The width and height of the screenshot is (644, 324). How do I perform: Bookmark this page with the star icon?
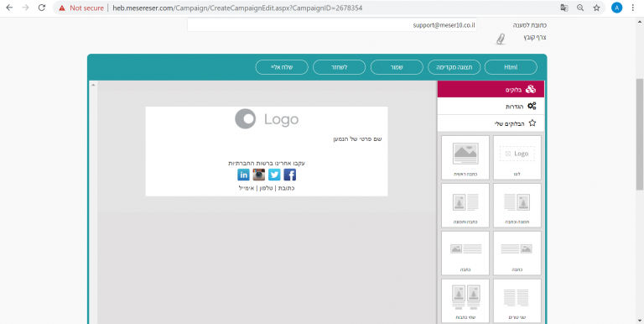coord(596,8)
